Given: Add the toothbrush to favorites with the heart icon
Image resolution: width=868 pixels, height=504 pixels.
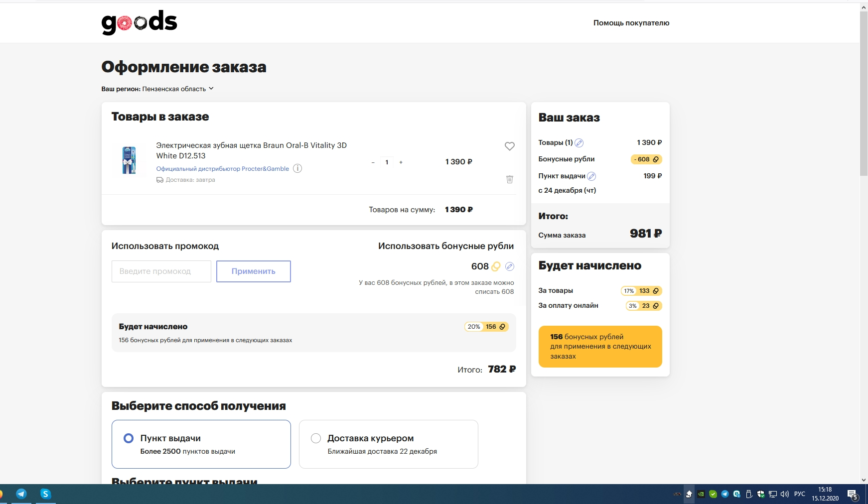Looking at the screenshot, I should click(x=509, y=146).
